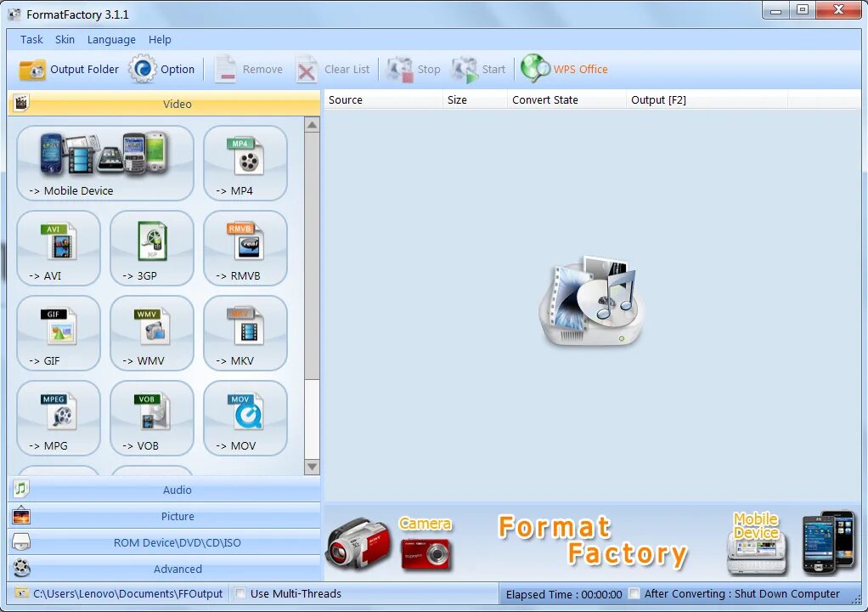This screenshot has width=868, height=612.
Task: Pick the MOV QuickTime icon
Action: coord(245,418)
